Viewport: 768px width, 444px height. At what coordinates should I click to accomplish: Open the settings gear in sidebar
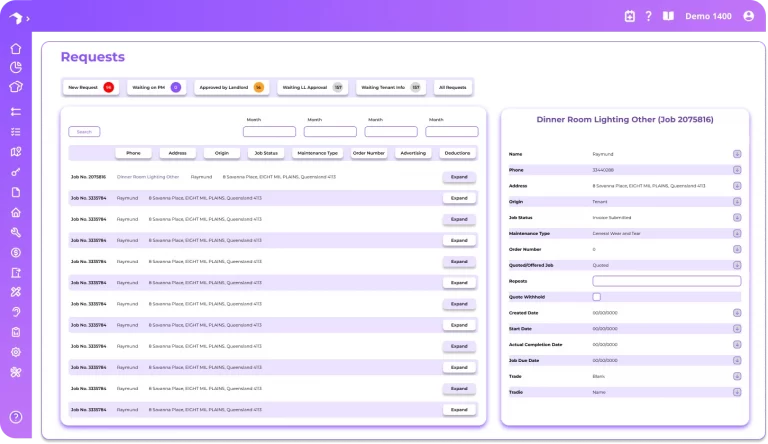click(x=16, y=352)
